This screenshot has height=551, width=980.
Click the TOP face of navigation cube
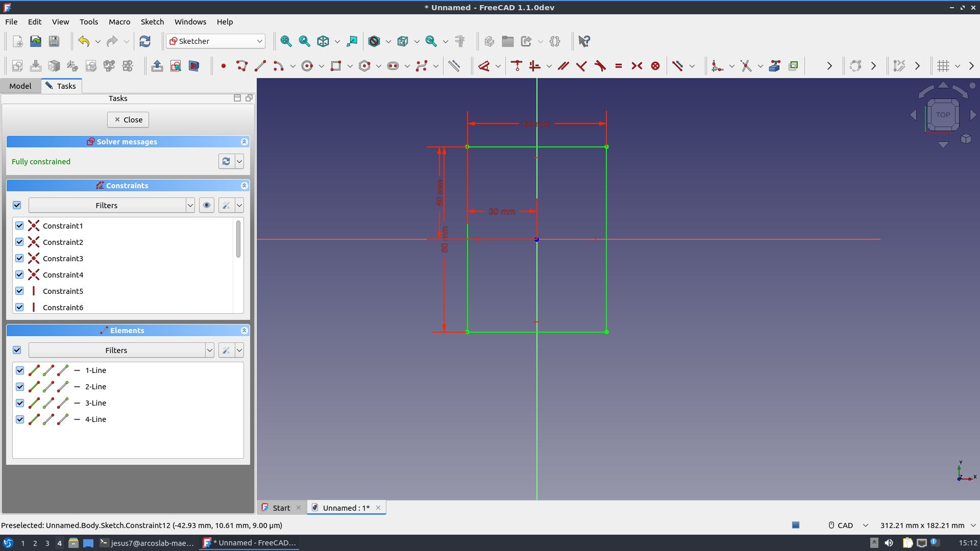(x=943, y=115)
